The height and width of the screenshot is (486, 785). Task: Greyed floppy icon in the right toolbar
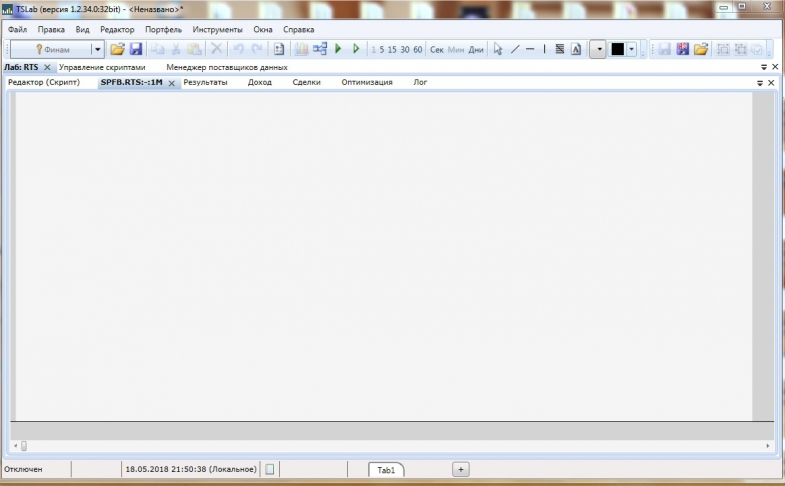click(x=664, y=49)
